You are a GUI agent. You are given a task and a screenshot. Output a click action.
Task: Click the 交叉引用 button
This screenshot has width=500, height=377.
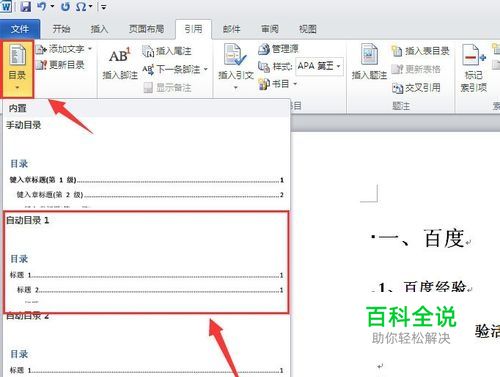click(x=416, y=88)
